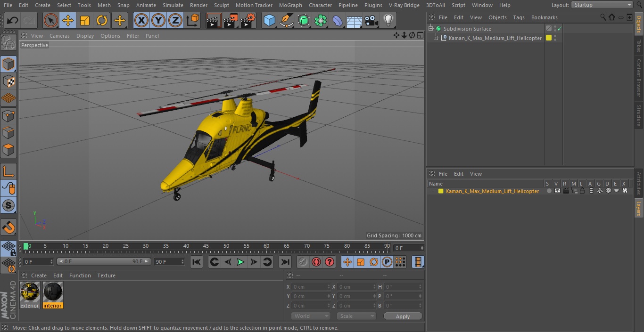This screenshot has width=644, height=332.
Task: Click Render View clapperboard icon
Action: (x=214, y=20)
